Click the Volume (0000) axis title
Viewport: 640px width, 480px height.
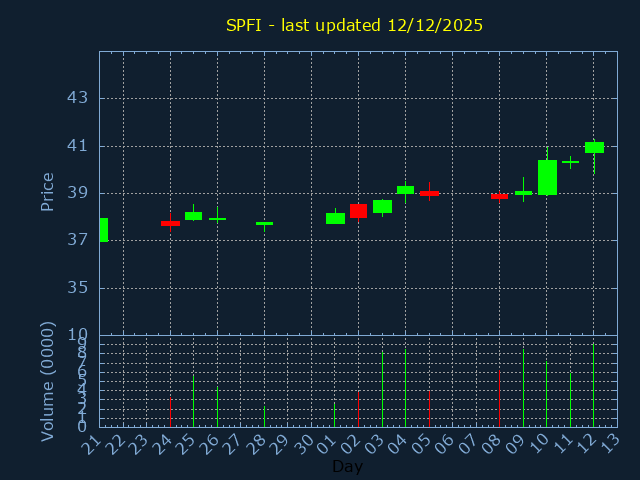47,381
